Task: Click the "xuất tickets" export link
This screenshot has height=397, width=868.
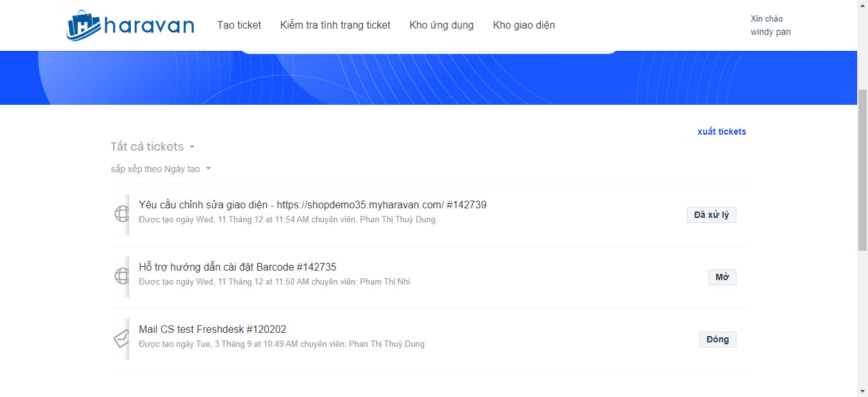Action: 721,131
